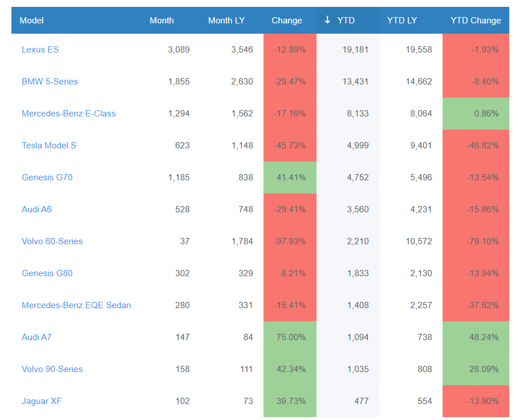This screenshot has width=515, height=420.
Task: Open the Volvo 90-Series link
Action: tap(52, 369)
